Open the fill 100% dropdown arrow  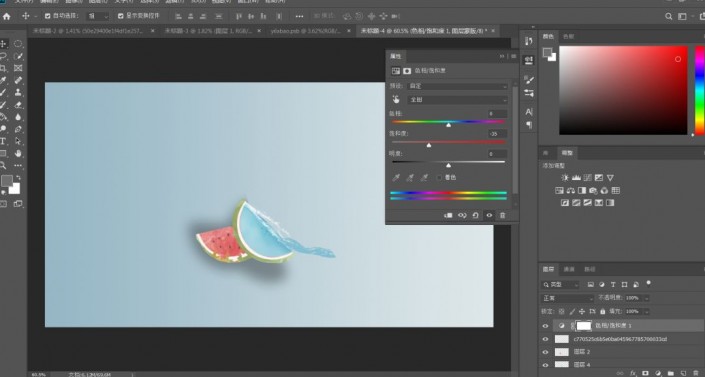(647, 311)
